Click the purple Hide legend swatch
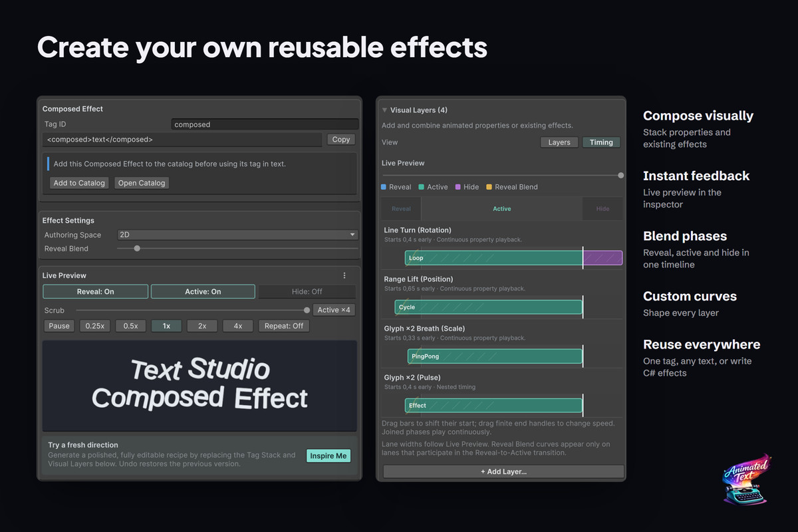 [458, 188]
